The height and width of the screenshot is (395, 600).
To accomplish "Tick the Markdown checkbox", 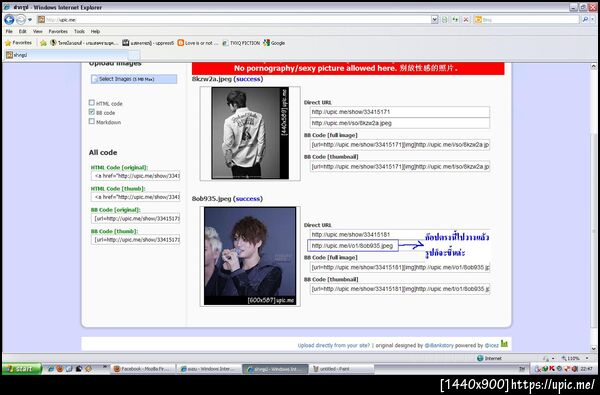I will pos(91,121).
